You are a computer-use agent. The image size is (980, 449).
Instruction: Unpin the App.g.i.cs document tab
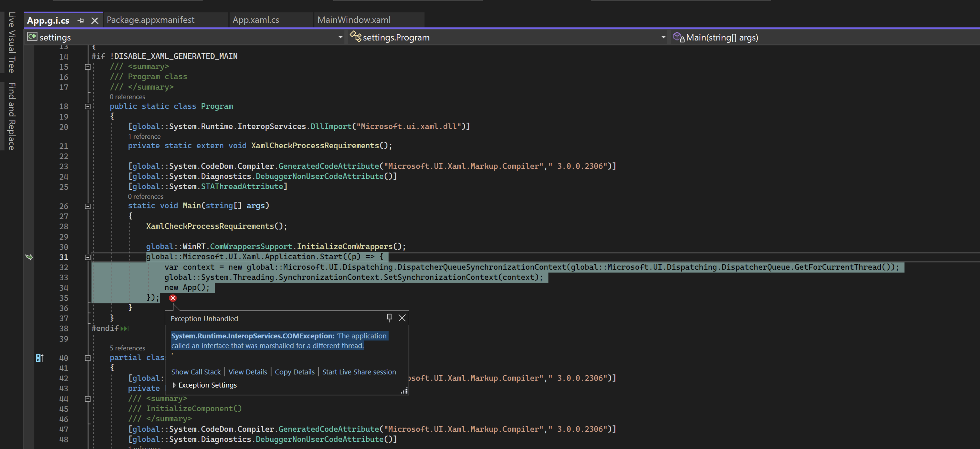[81, 20]
